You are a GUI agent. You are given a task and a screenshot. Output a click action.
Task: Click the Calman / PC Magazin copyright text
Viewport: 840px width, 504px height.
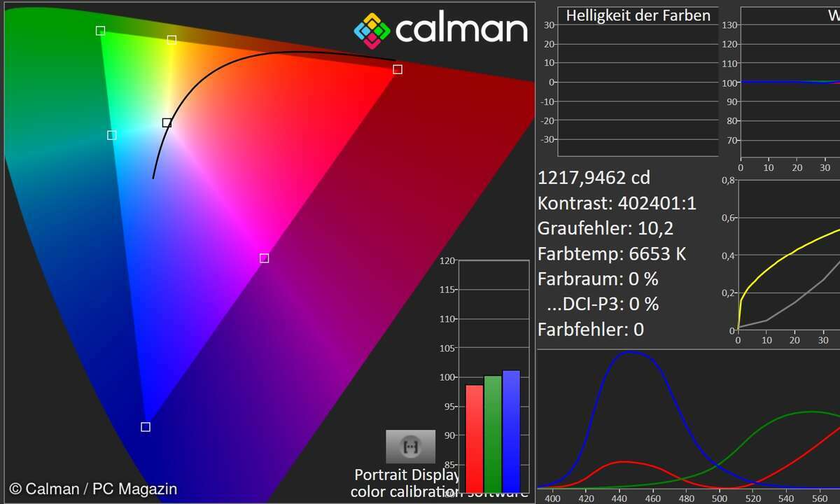(93, 489)
